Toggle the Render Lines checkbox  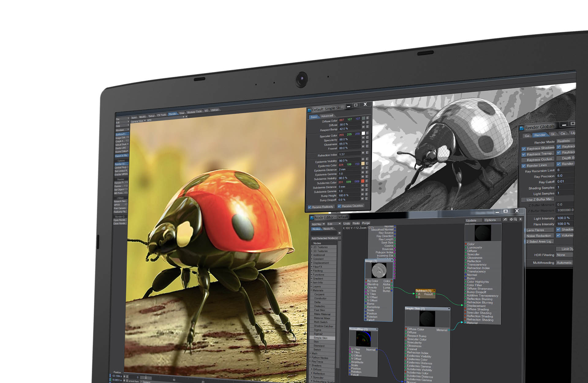[524, 166]
